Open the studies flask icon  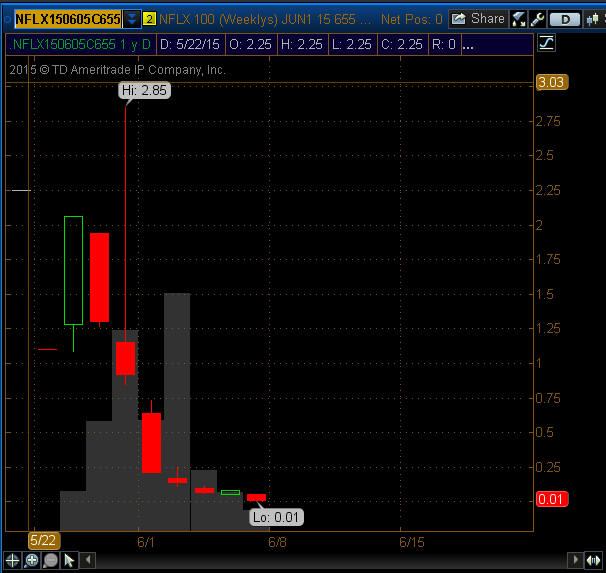pyautogui.click(x=518, y=19)
